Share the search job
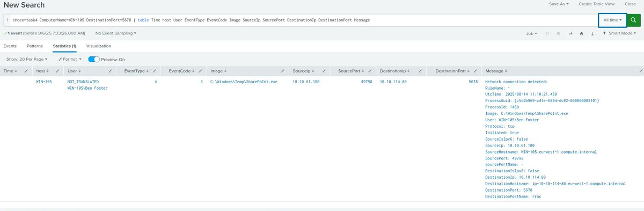 click(570, 33)
